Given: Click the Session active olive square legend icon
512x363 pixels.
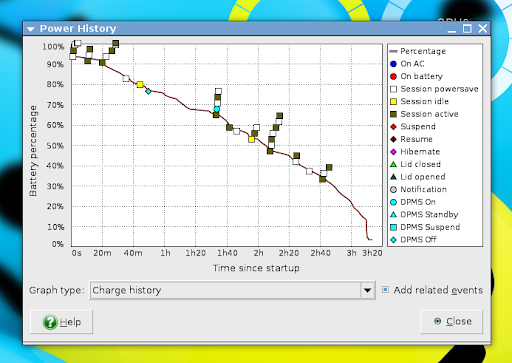Looking at the screenshot, I should (x=393, y=114).
